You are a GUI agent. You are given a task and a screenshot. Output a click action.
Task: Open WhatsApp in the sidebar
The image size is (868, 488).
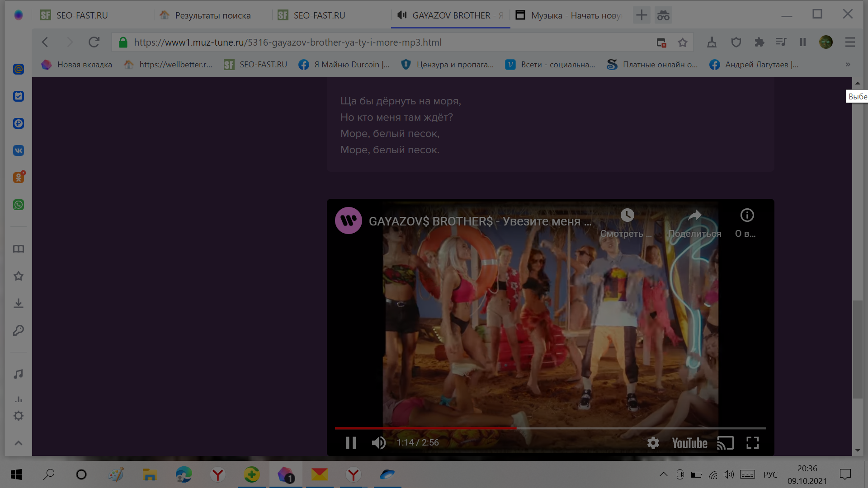[19, 205]
